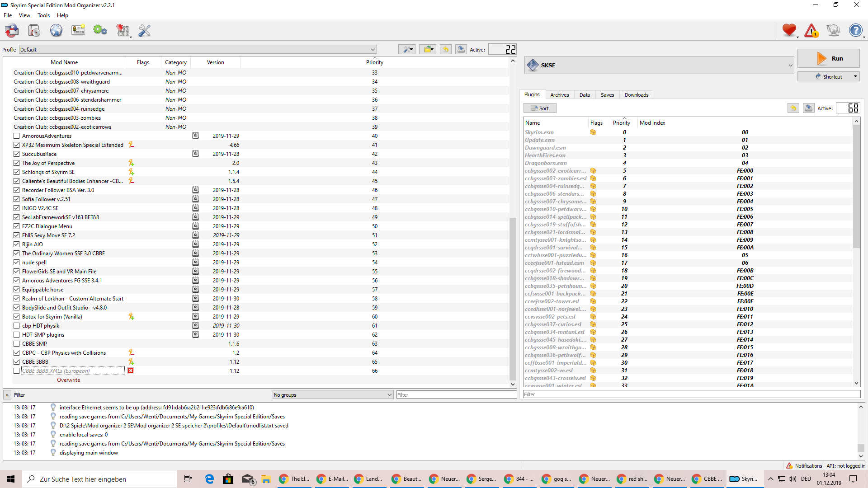Enable the AmorousAdventures mod checkbox
868x488 pixels.
pos(17,136)
